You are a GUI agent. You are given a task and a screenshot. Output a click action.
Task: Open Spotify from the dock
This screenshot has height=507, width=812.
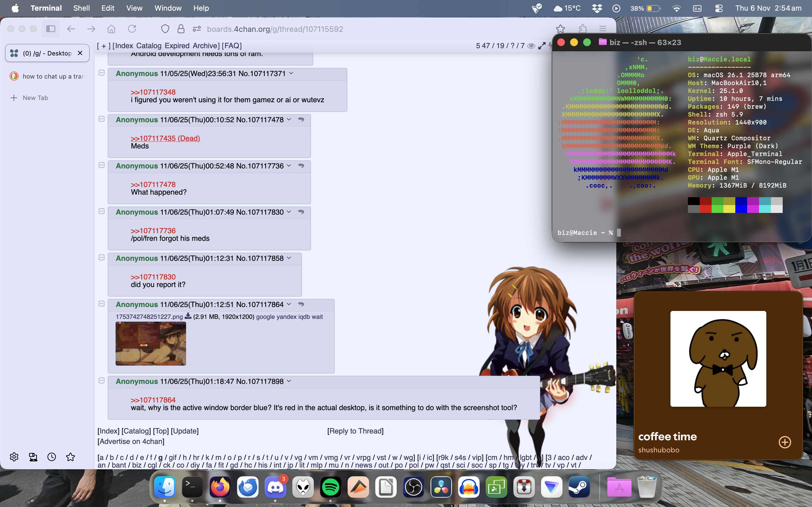pyautogui.click(x=330, y=487)
